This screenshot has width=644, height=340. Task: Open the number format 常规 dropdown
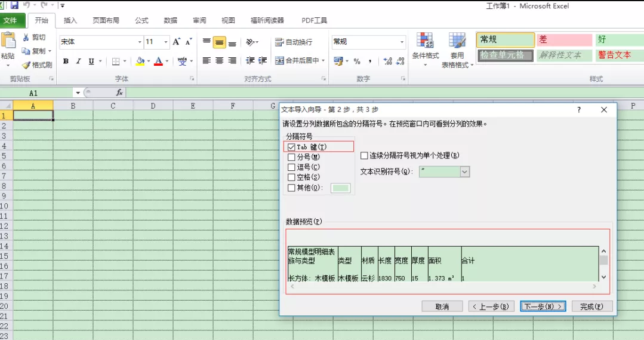pos(402,42)
